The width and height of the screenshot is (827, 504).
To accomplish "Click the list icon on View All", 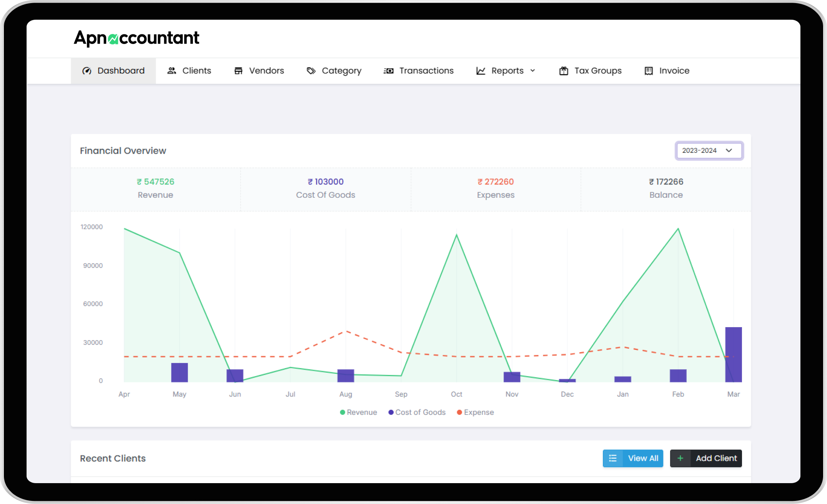I will [613, 458].
